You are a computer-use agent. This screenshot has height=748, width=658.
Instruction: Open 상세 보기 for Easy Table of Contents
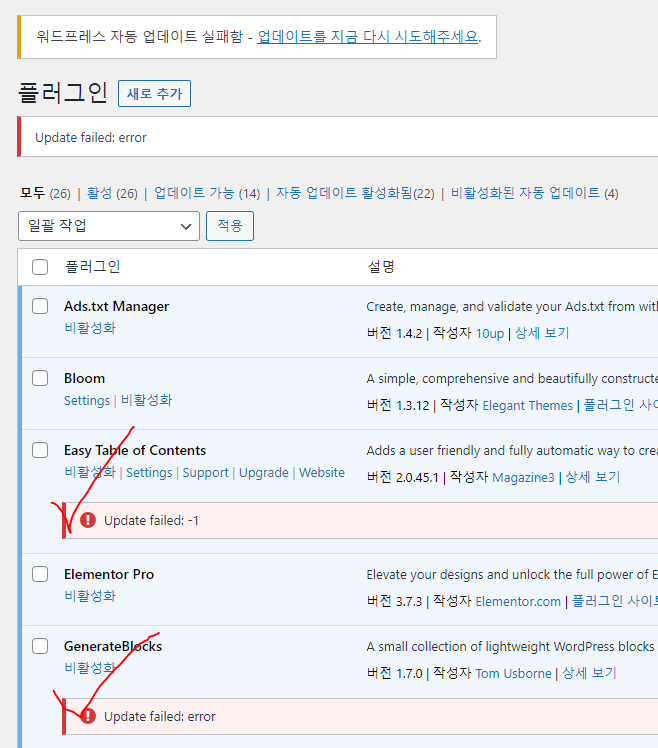(593, 477)
